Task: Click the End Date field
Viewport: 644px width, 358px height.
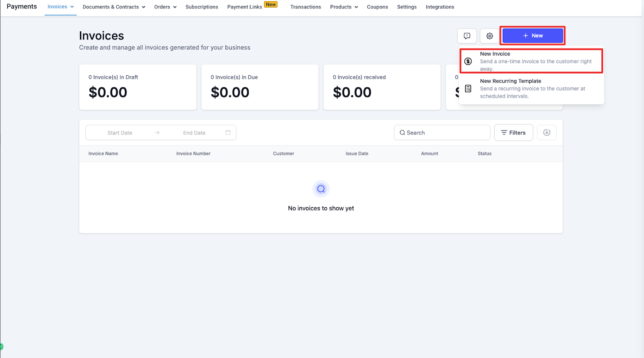Action: (x=194, y=132)
